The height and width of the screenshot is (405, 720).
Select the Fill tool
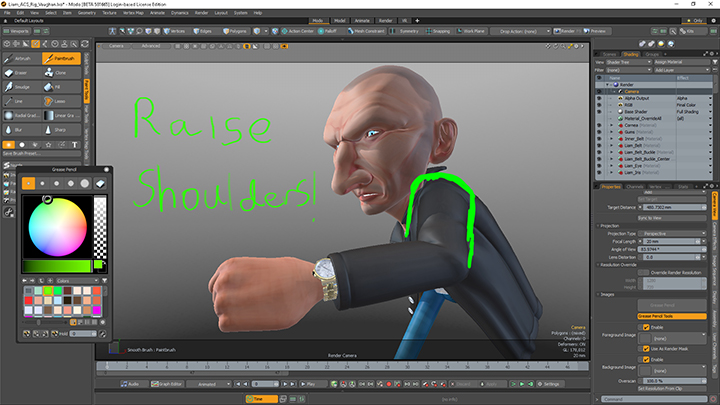point(60,88)
